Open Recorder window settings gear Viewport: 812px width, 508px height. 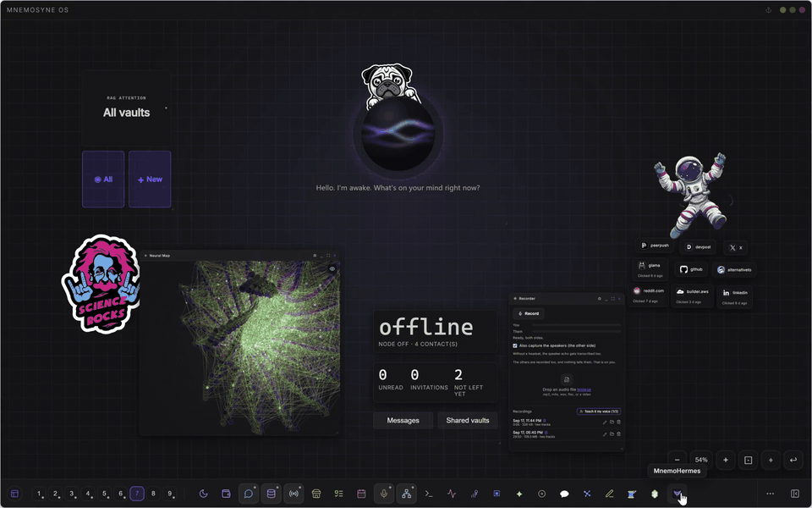599,299
